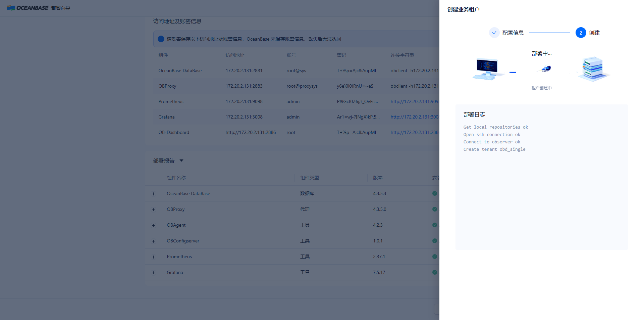Click log line 'Create tenant obd_single'
Image resolution: width=644 pixels, height=320 pixels.
pos(494,149)
